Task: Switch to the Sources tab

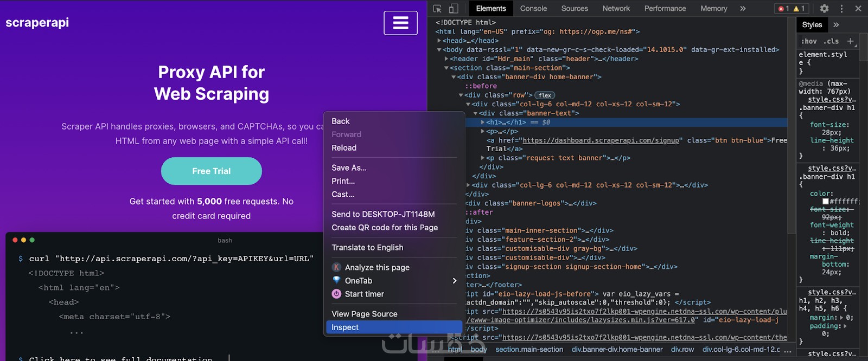Action: (575, 9)
